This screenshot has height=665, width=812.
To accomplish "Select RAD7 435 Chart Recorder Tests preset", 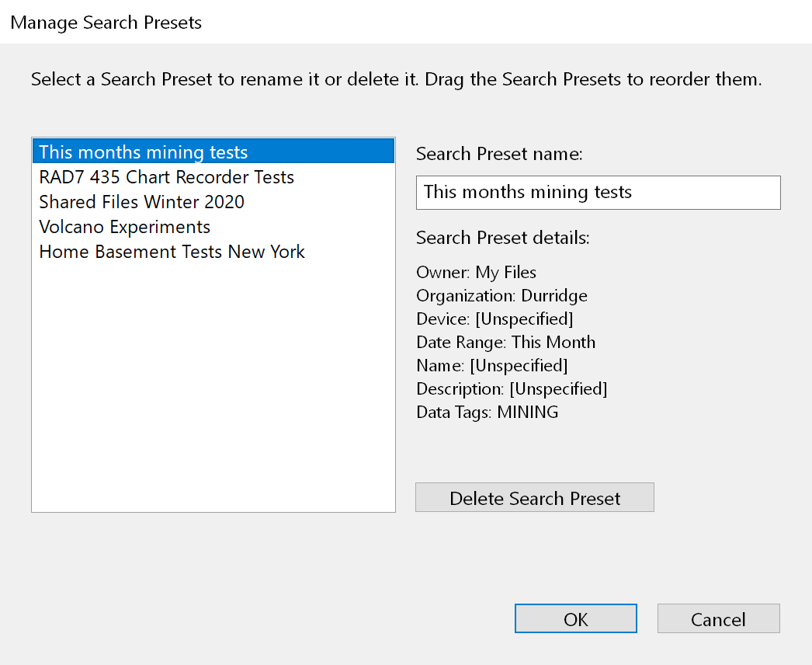I will coord(166,177).
